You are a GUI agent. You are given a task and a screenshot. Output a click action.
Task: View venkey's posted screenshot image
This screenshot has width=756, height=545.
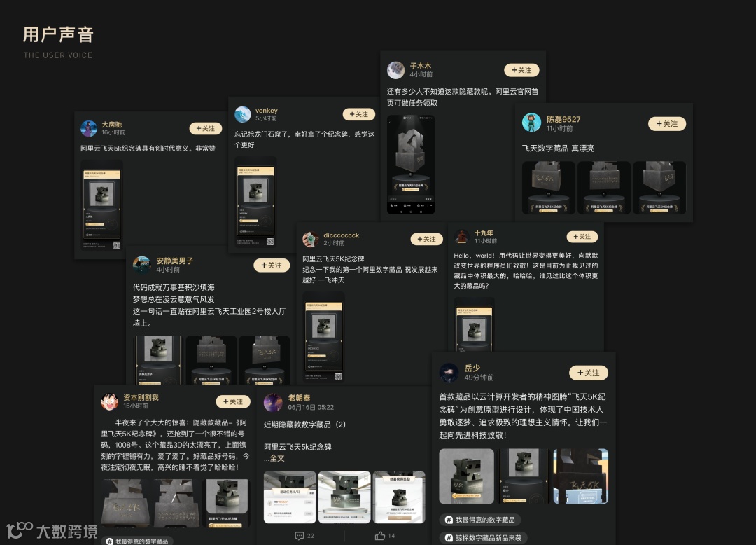255,201
